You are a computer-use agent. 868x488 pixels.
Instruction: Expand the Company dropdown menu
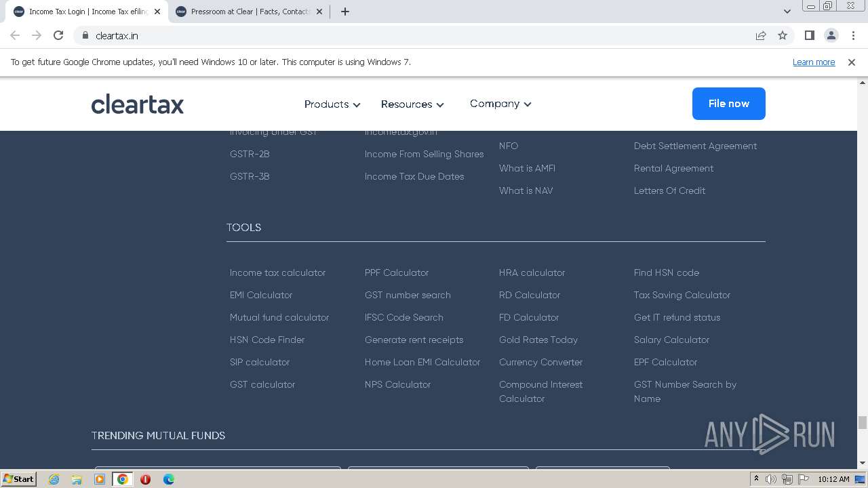(500, 104)
